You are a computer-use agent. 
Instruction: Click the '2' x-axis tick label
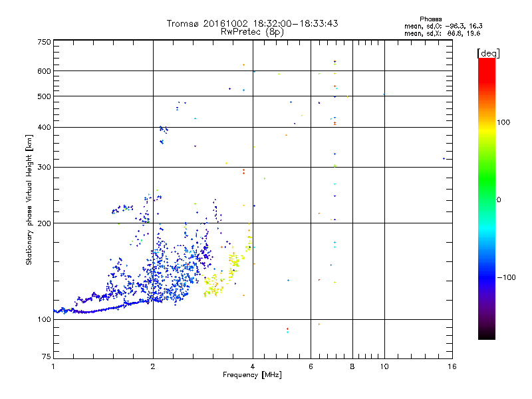tap(153, 366)
